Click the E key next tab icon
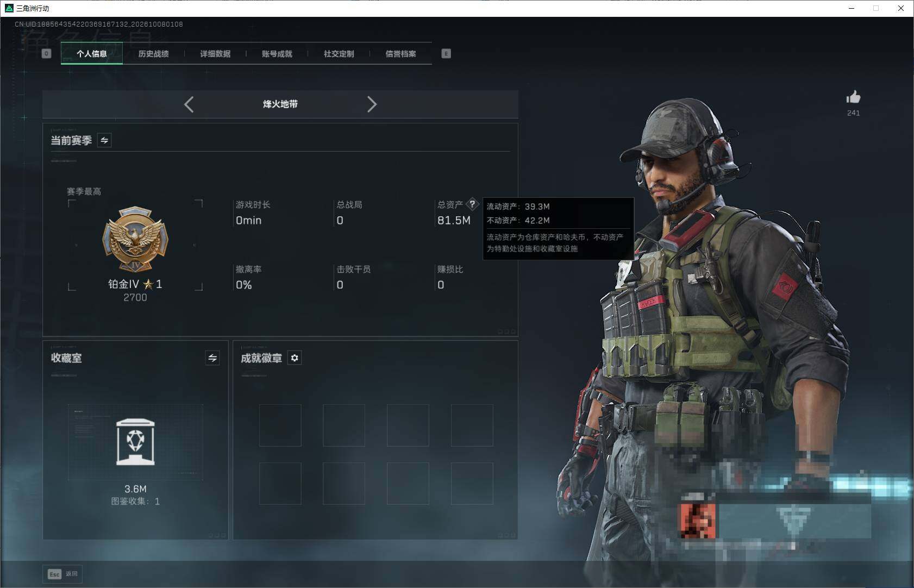 446,53
